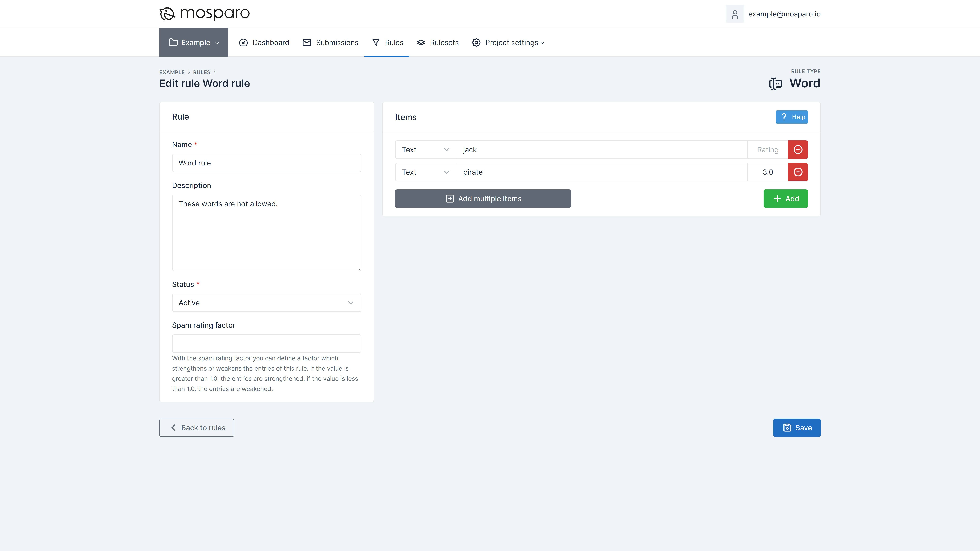The image size is (980, 551).
Task: Follow the RULES breadcrumb link
Action: pos(202,72)
